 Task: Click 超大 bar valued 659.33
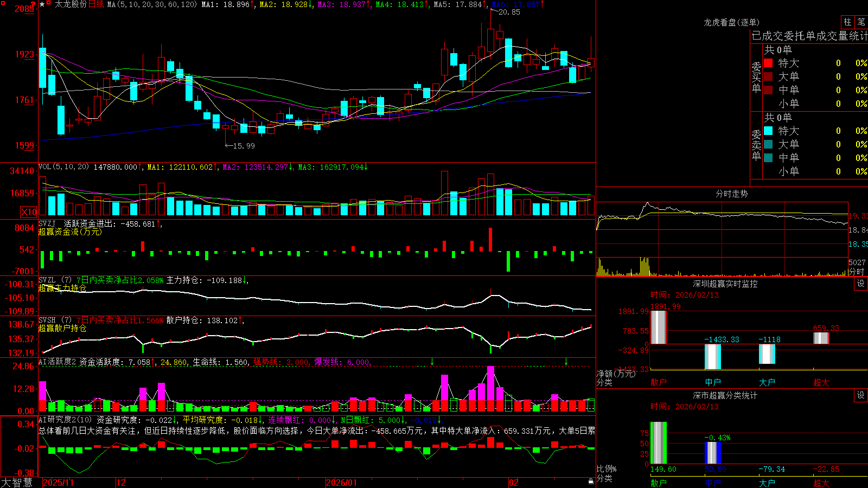(821, 338)
